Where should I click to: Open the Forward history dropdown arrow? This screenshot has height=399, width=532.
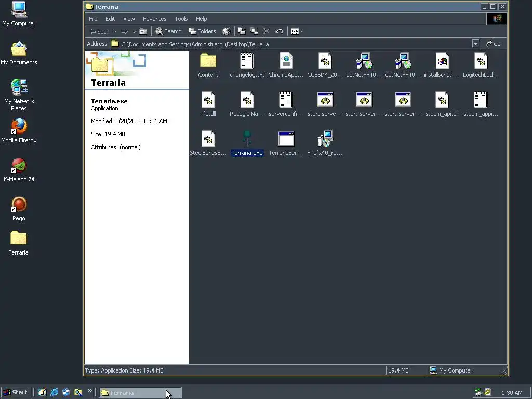(135, 32)
